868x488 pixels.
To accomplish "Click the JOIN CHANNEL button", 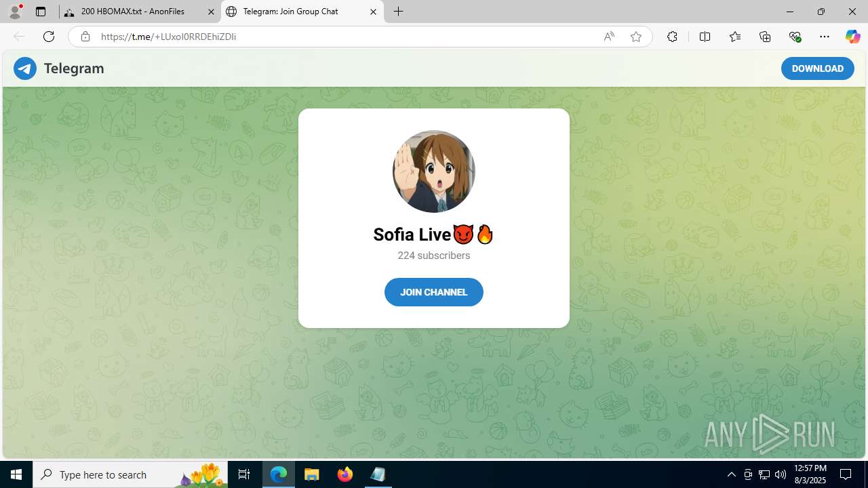I will coord(434,292).
